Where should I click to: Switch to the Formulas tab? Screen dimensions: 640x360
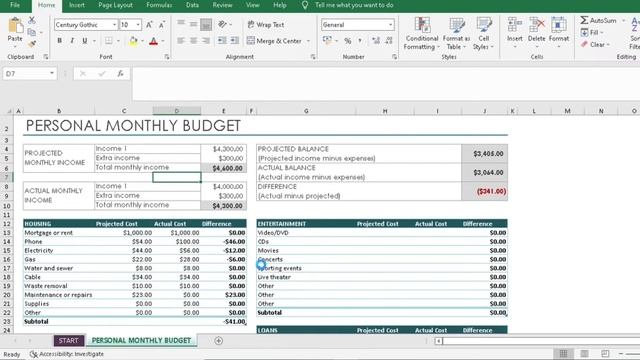pyautogui.click(x=159, y=5)
